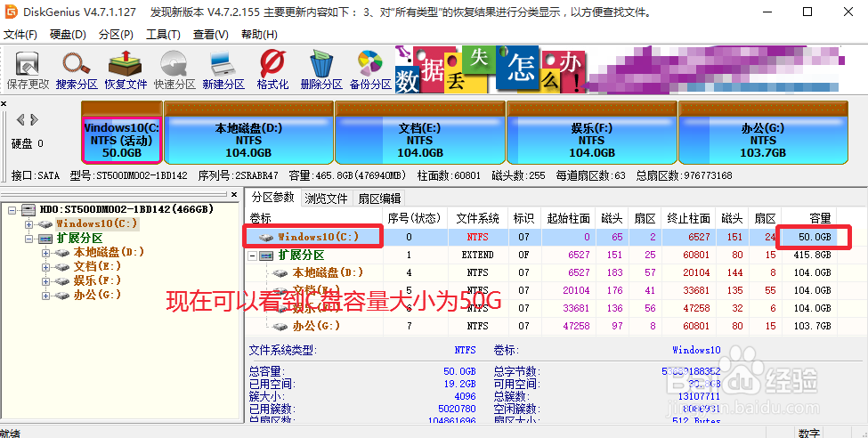Expand the Windows10(C:) tree node
Image resolution: width=868 pixels, height=438 pixels.
click(x=28, y=224)
